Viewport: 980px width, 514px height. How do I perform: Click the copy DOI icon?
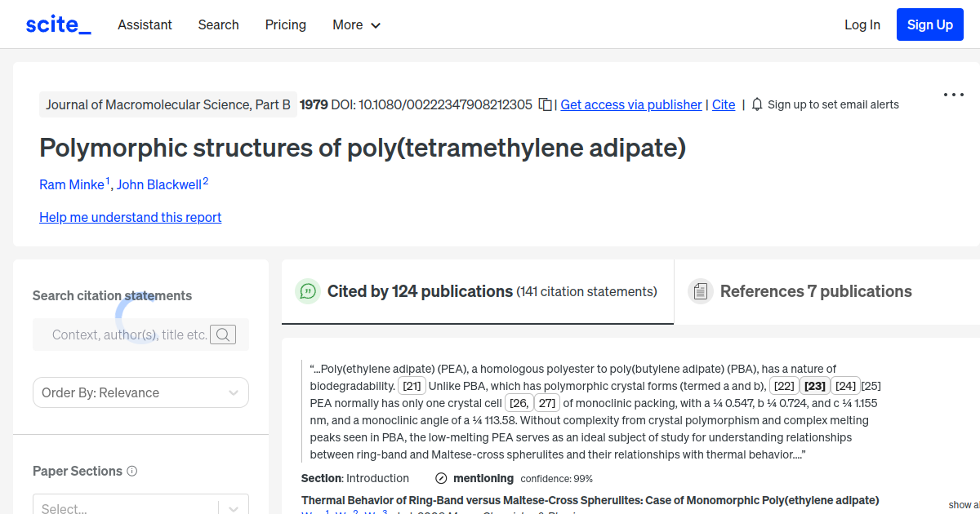pos(543,104)
